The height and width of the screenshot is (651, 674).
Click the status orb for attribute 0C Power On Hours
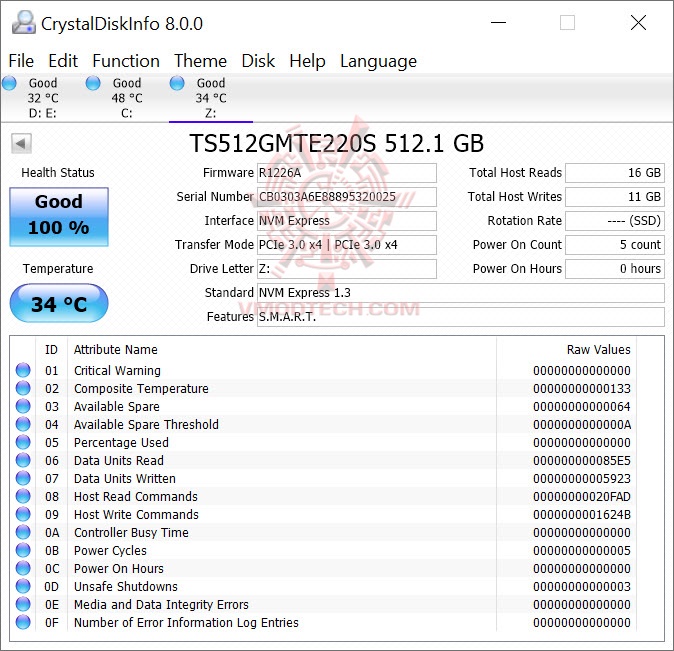[x=23, y=568]
